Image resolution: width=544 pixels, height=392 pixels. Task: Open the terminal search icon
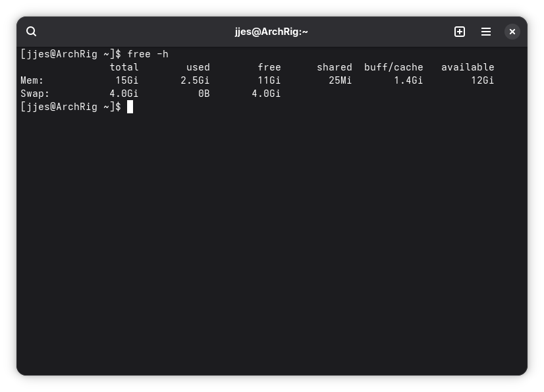31,32
